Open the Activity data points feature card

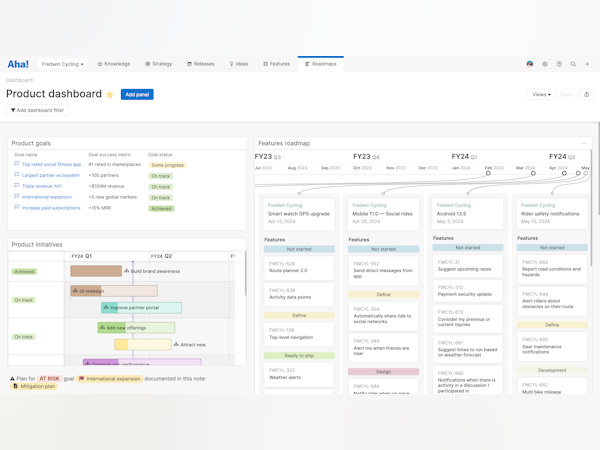[299, 294]
